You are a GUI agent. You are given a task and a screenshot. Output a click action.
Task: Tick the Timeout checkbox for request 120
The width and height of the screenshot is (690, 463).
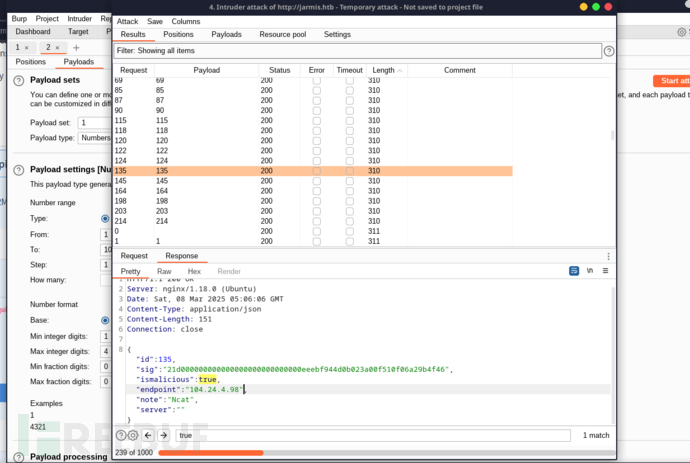coord(349,141)
